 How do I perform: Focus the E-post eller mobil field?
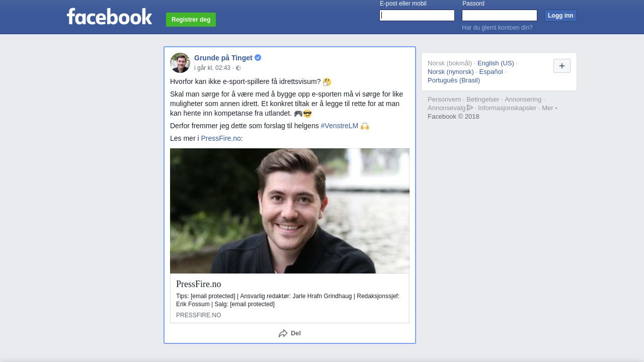point(417,16)
